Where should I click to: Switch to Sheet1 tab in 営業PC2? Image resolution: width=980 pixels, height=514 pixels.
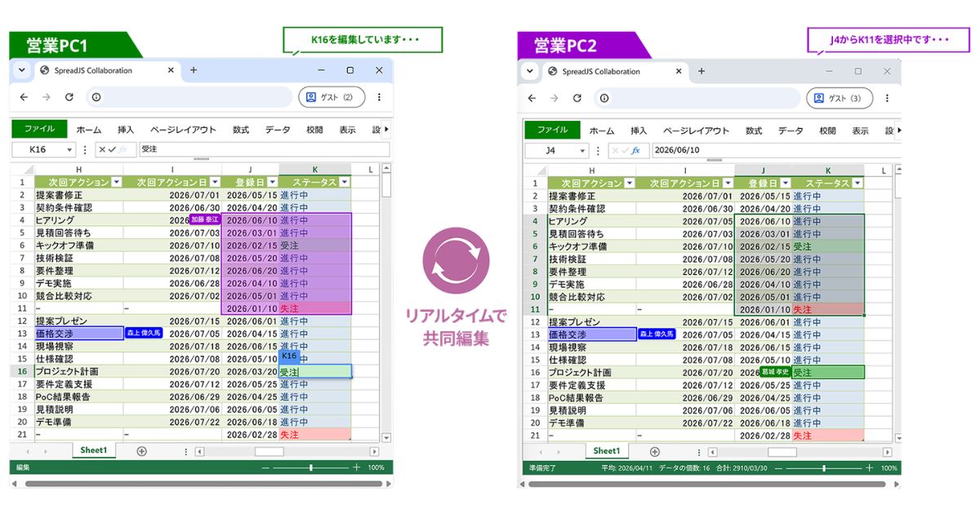606,451
